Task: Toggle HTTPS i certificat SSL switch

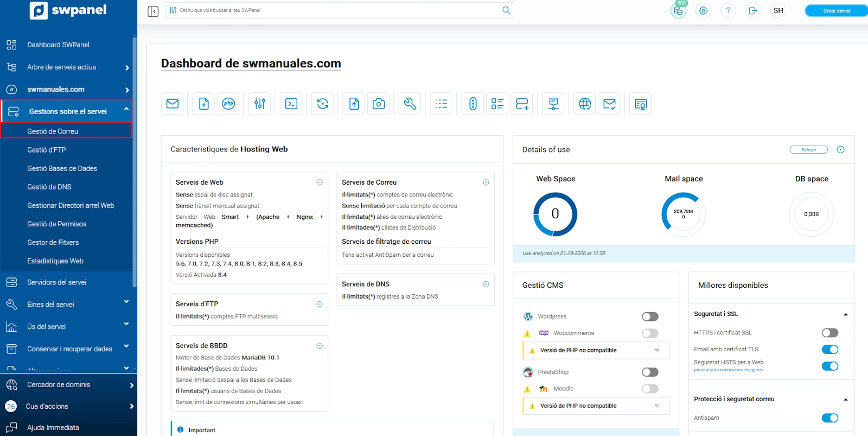Action: 829,333
